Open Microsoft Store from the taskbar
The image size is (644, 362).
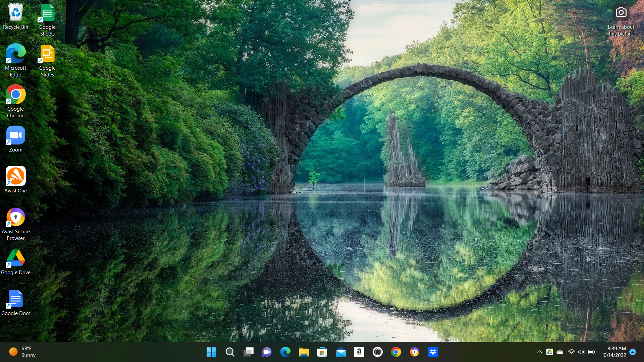pos(322,352)
